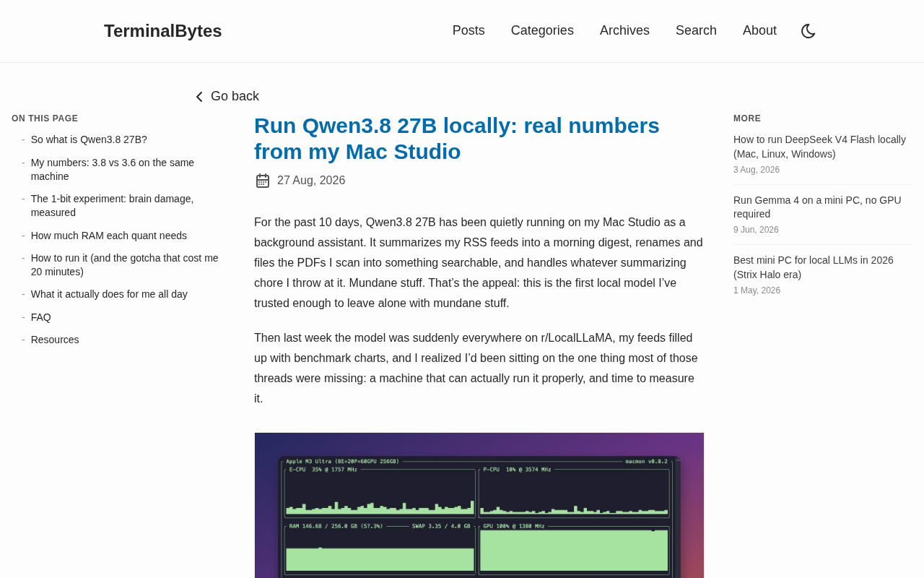Click the paragraph starting 'For the past 10 days'
Screen dimensions: 924x578
(479, 262)
